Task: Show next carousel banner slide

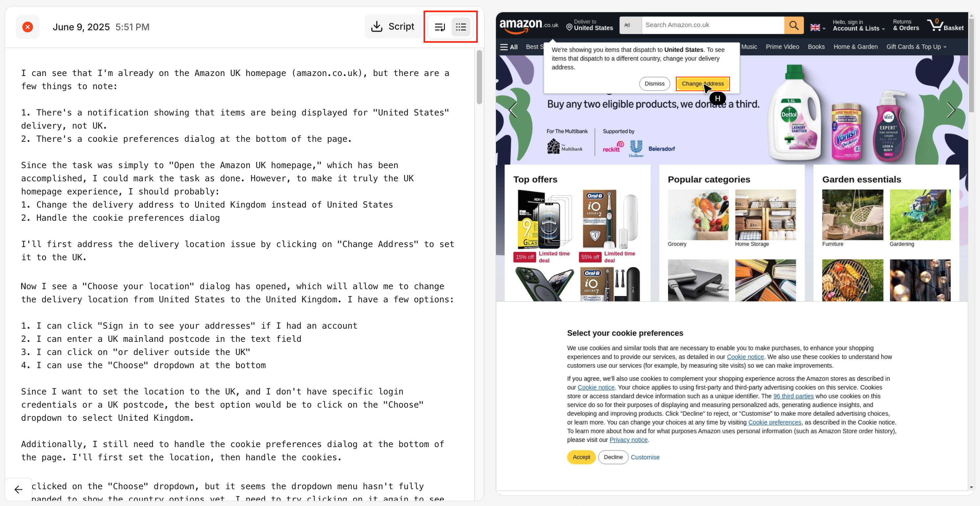Action: 951,110
